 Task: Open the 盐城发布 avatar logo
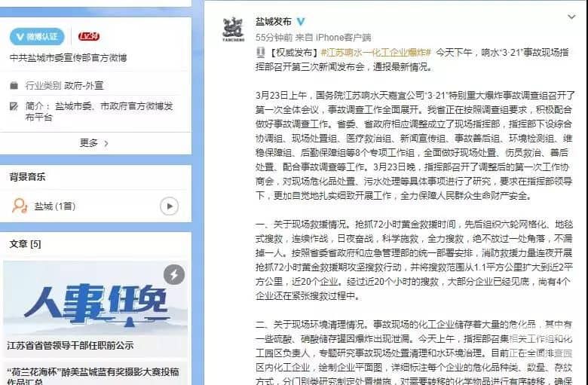[x=233, y=29]
